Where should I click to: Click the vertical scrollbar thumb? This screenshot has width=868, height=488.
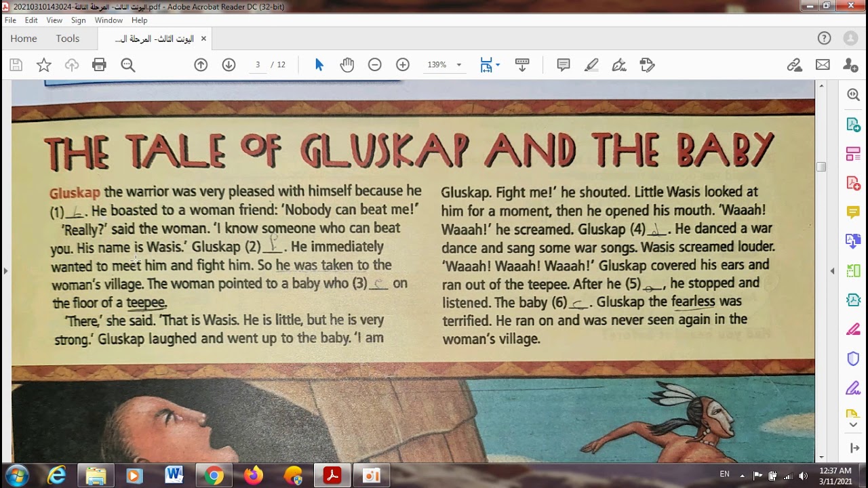coord(821,167)
